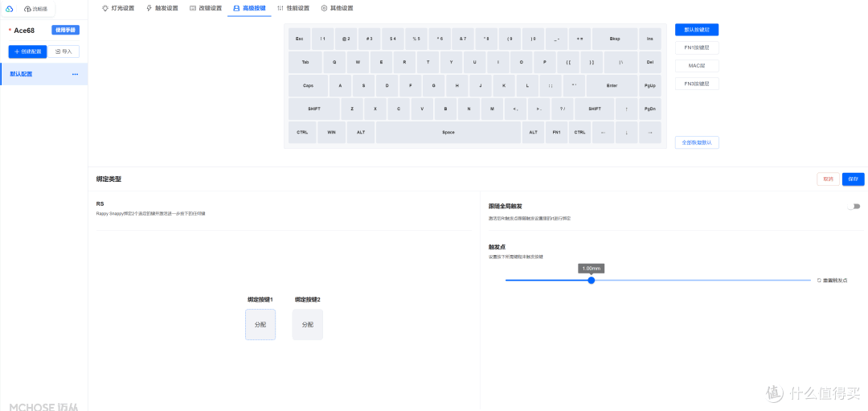
Task: Select the Del key
Action: 650,63
